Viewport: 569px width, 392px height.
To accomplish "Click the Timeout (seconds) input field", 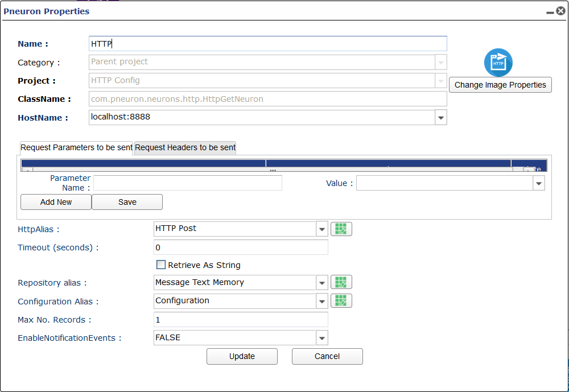I will (x=241, y=247).
